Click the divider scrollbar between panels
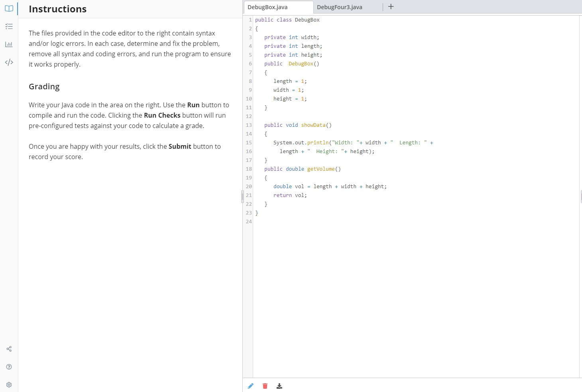 (242, 196)
